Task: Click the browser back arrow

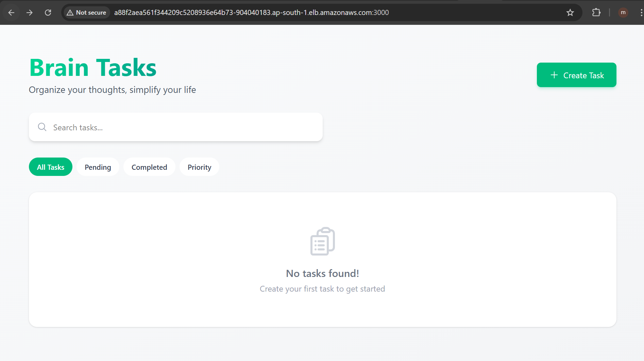Action: 11,13
